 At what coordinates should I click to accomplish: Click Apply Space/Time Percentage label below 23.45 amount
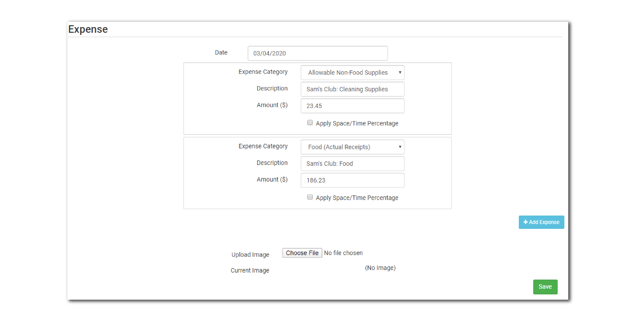coord(357,124)
